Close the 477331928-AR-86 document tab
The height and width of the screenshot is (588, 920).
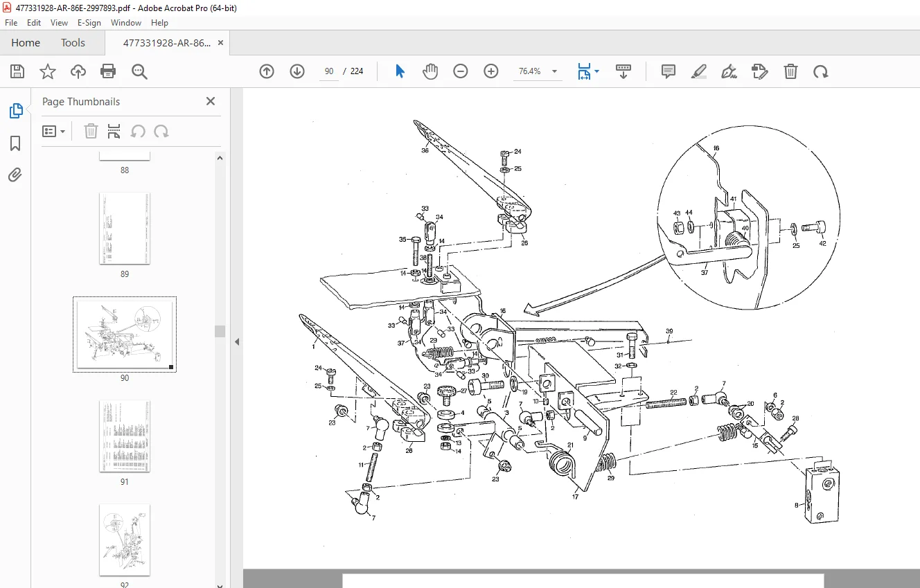[x=220, y=43]
